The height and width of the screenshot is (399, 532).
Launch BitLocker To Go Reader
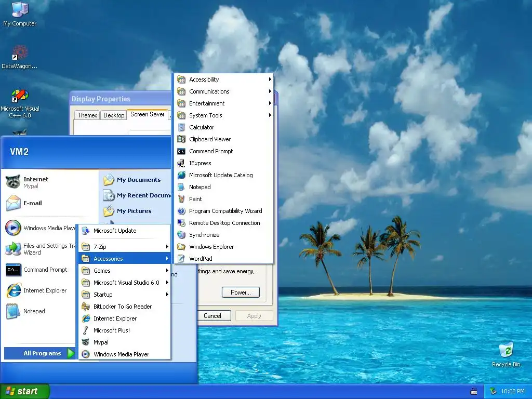[x=125, y=307]
